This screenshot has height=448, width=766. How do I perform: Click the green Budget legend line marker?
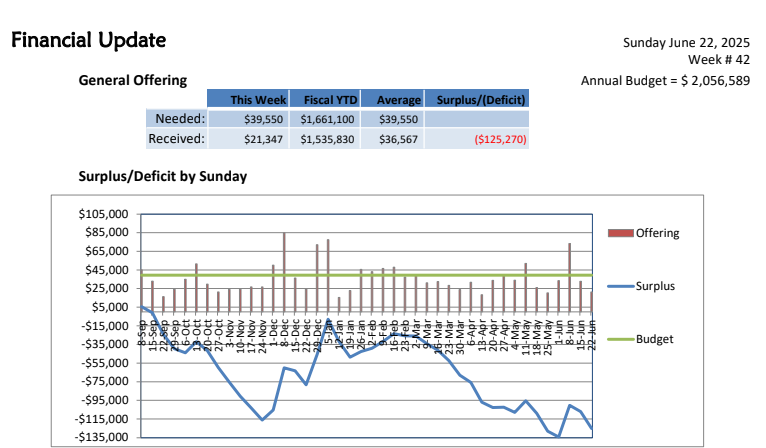(620, 339)
